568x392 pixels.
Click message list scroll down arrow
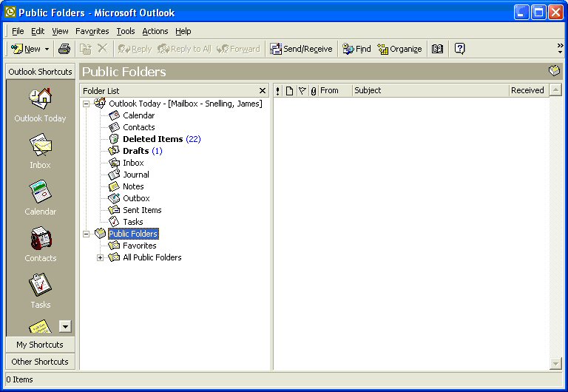[555, 363]
